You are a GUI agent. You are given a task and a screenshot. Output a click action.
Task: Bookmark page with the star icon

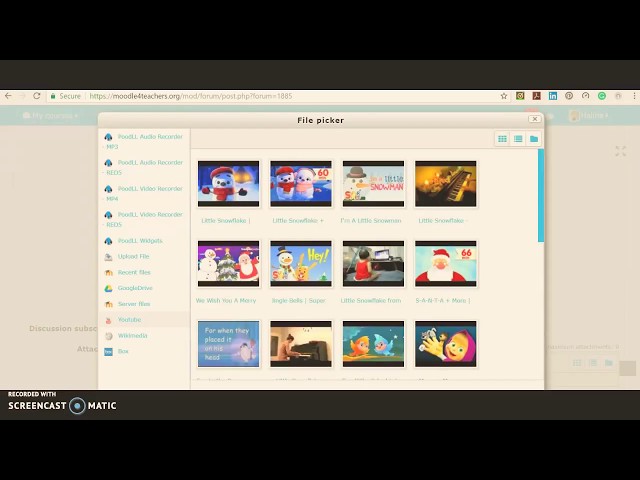point(504,96)
